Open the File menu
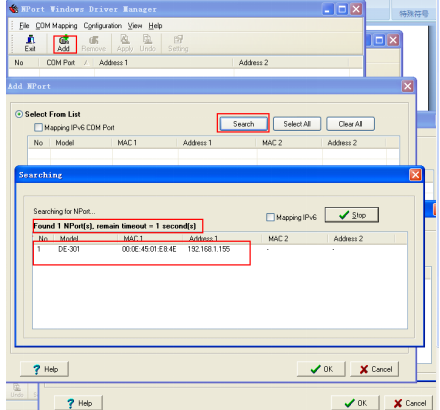This screenshot has height=410, width=440. pyautogui.click(x=24, y=26)
